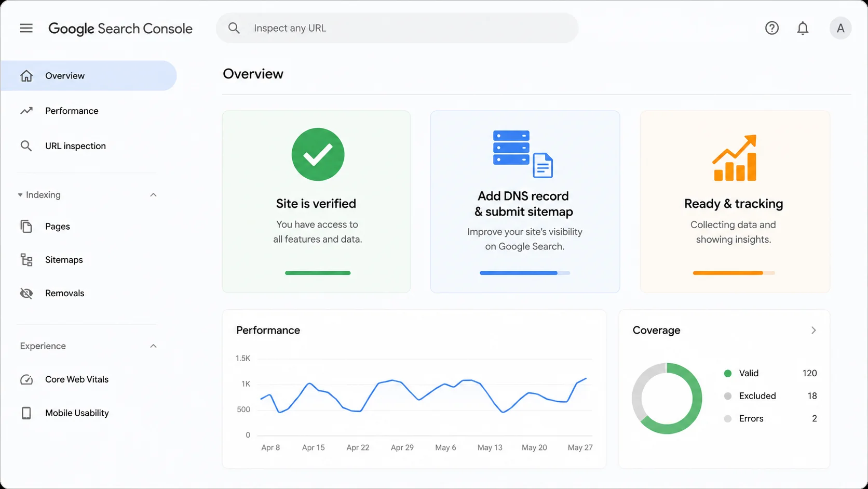Click the Experience section label
The image size is (868, 489).
coord(43,346)
